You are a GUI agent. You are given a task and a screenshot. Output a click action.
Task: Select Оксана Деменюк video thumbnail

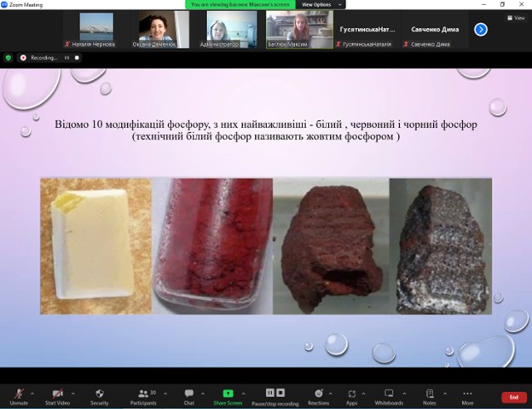tap(164, 30)
